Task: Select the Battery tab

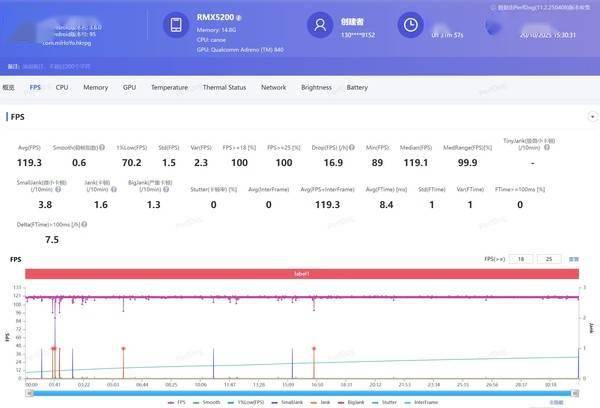Action: (x=357, y=88)
